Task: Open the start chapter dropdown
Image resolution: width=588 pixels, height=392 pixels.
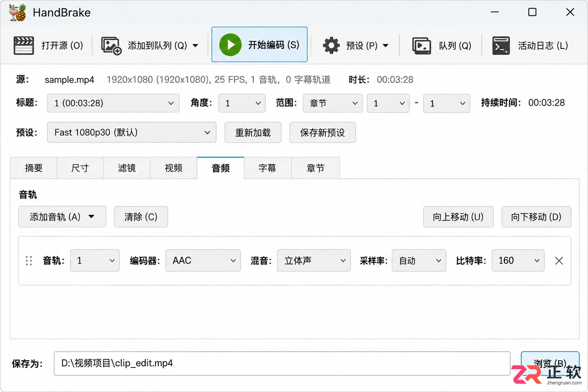Action: (x=388, y=103)
